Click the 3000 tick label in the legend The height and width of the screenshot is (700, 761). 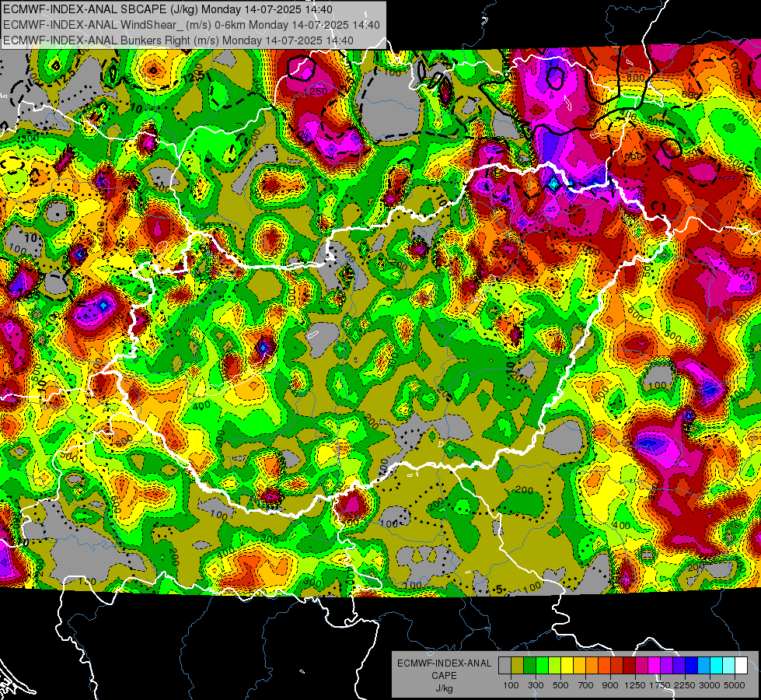710,685
